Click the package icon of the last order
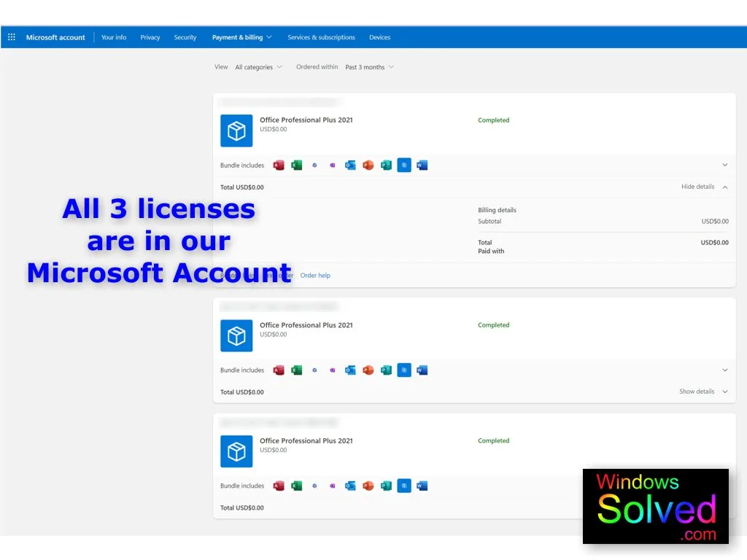This screenshot has width=747, height=560. click(236, 451)
